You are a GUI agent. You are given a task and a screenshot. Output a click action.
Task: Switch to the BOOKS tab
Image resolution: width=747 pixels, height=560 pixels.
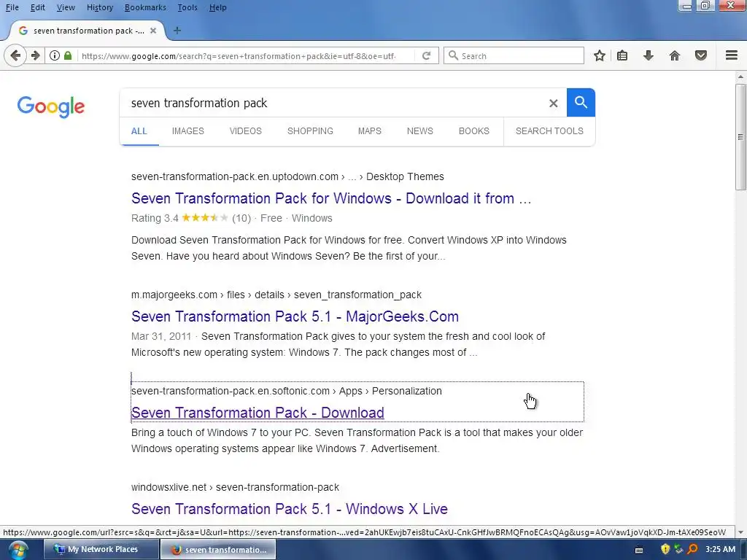[474, 131]
